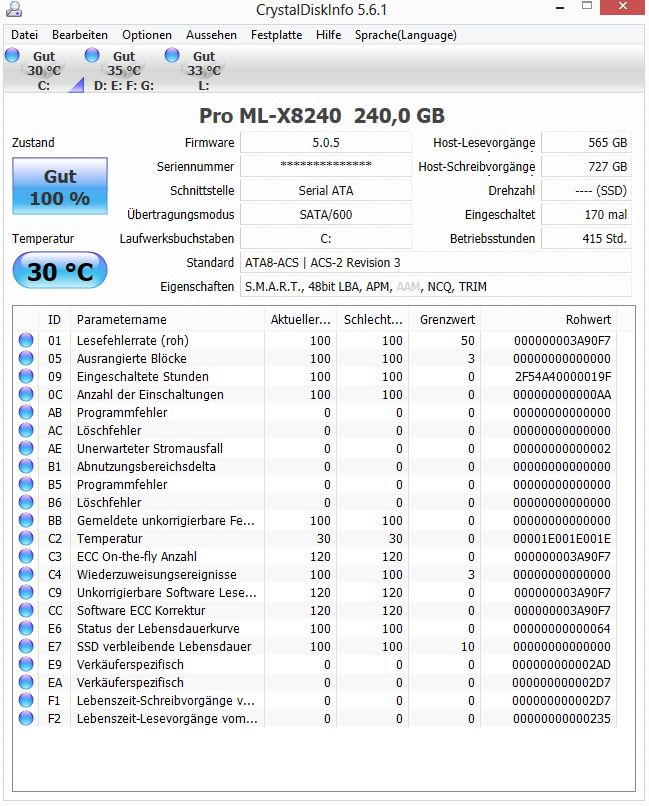Open the Aussehen menu
649x806 pixels.
tap(211, 35)
